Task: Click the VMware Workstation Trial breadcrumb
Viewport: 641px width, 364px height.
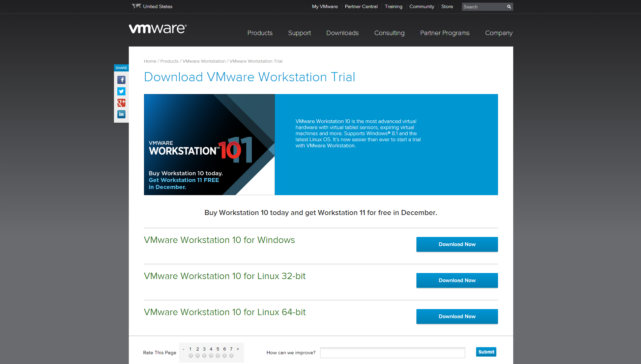Action: [256, 61]
